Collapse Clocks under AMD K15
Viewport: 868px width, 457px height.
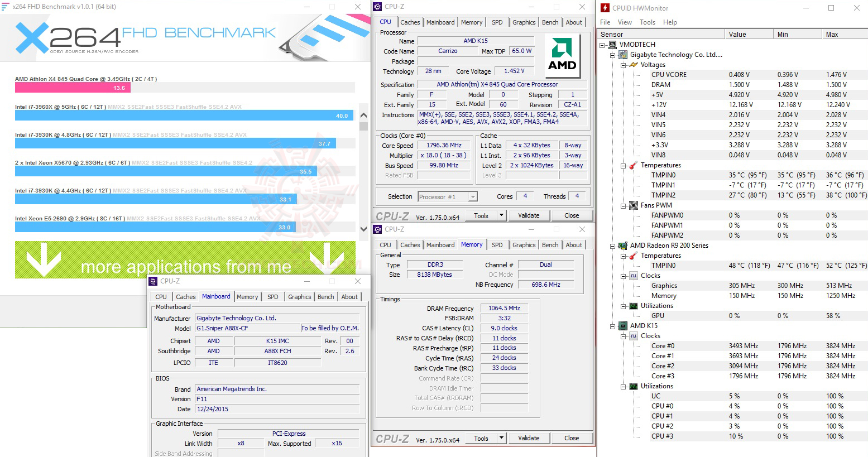pyautogui.click(x=624, y=336)
